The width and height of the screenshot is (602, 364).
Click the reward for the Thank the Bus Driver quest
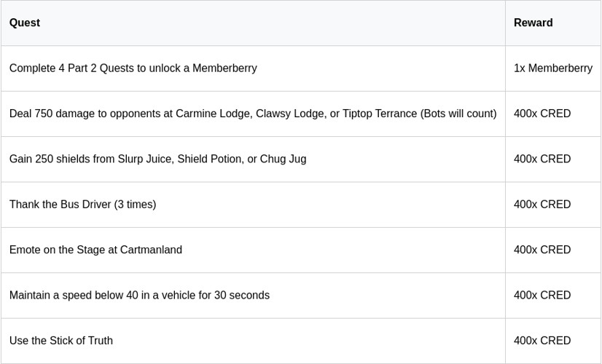[542, 205]
